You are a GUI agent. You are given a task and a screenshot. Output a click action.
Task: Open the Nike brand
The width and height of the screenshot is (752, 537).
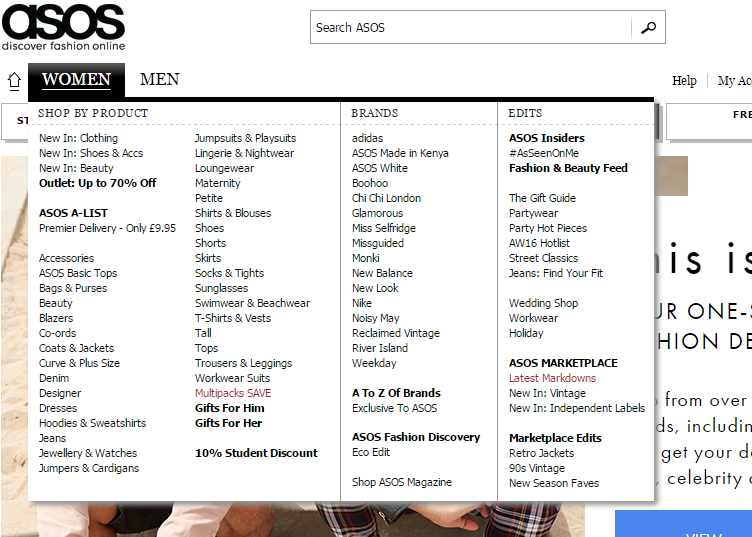click(x=362, y=303)
